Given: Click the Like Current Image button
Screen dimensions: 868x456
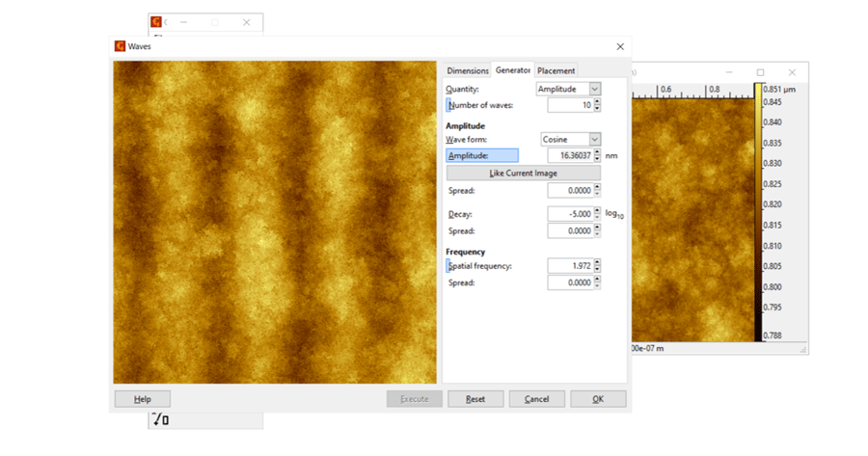Looking at the screenshot, I should (524, 174).
